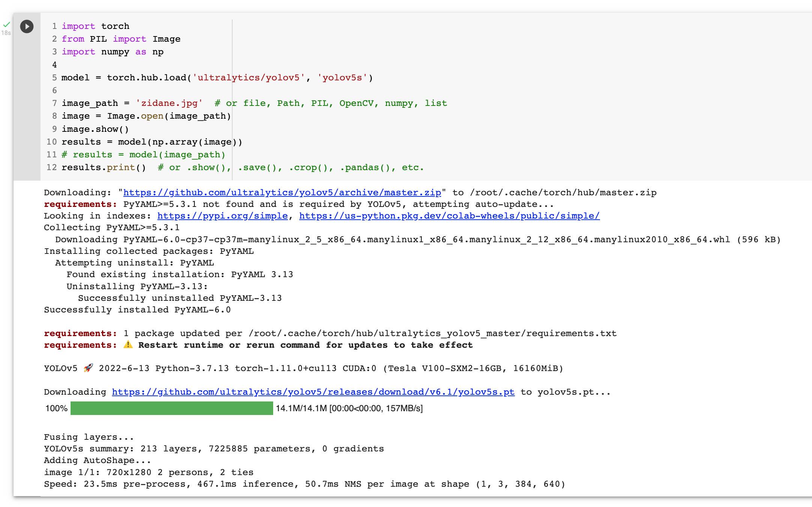Click the torch.hub.load call on line 5

tap(148, 77)
